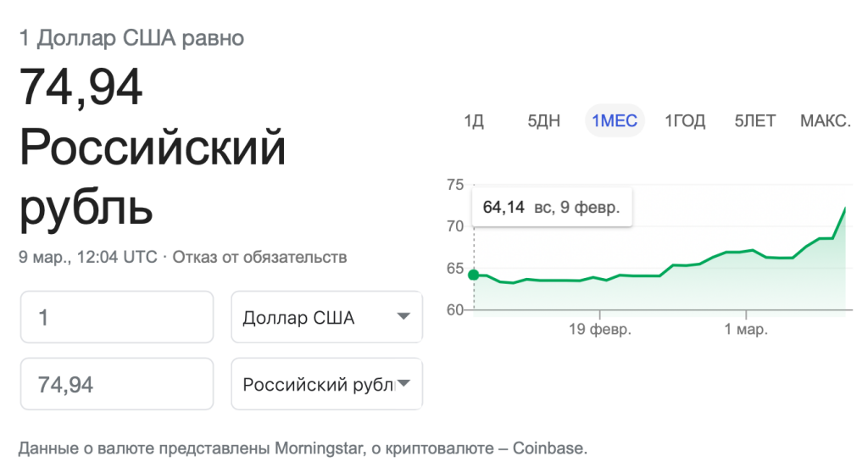
Task: Focus the converted amount field 74,94
Action: pyautogui.click(x=116, y=385)
